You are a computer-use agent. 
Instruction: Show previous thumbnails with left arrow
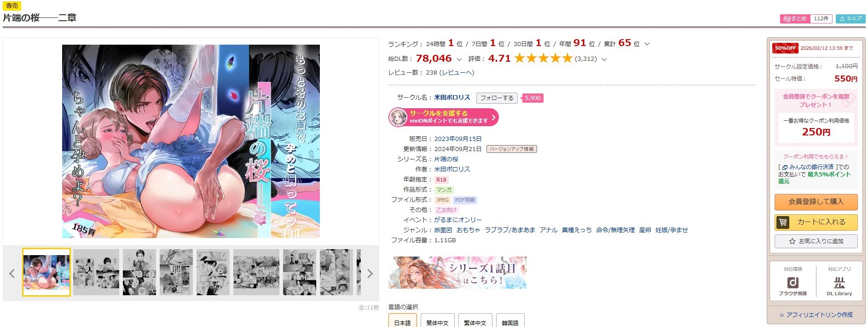click(x=12, y=274)
